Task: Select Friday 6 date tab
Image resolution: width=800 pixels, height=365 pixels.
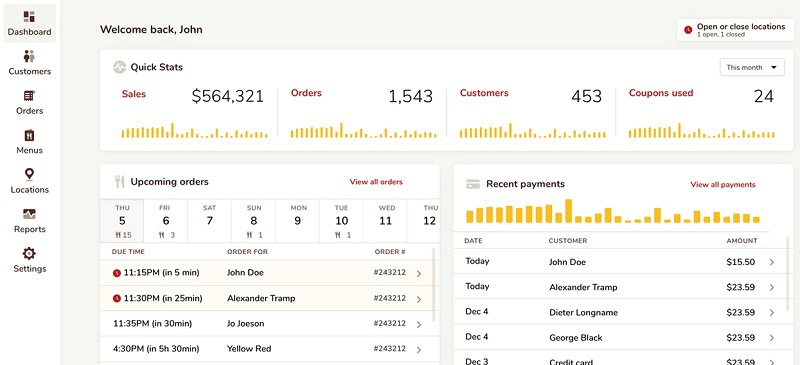Action: point(165,221)
